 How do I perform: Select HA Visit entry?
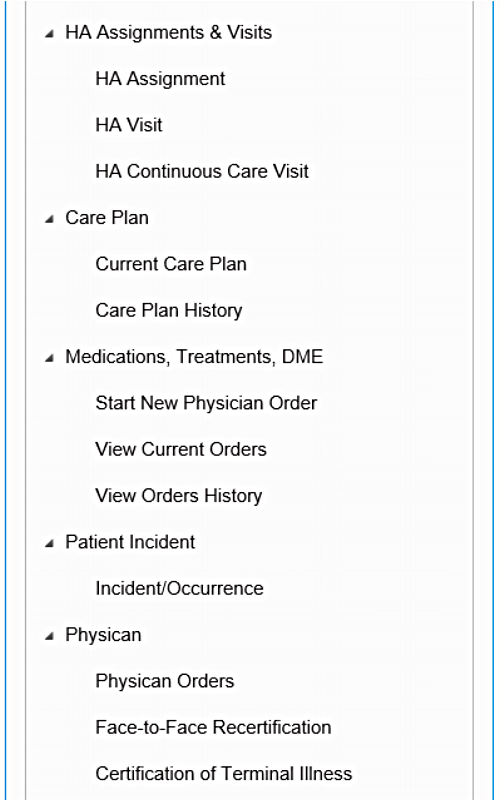pos(129,125)
